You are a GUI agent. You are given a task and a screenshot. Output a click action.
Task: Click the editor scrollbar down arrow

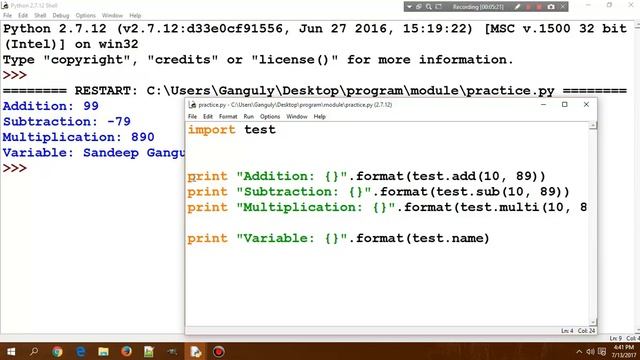point(593,322)
